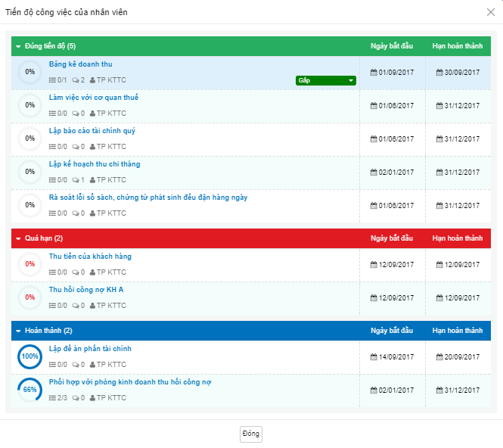Collapse the Hoàn thành (2) section

click(18, 331)
